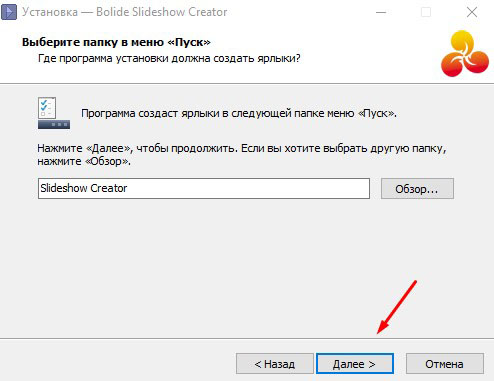The width and height of the screenshot is (494, 381).
Task: Click the installer icon in title bar
Action: [x=9, y=12]
